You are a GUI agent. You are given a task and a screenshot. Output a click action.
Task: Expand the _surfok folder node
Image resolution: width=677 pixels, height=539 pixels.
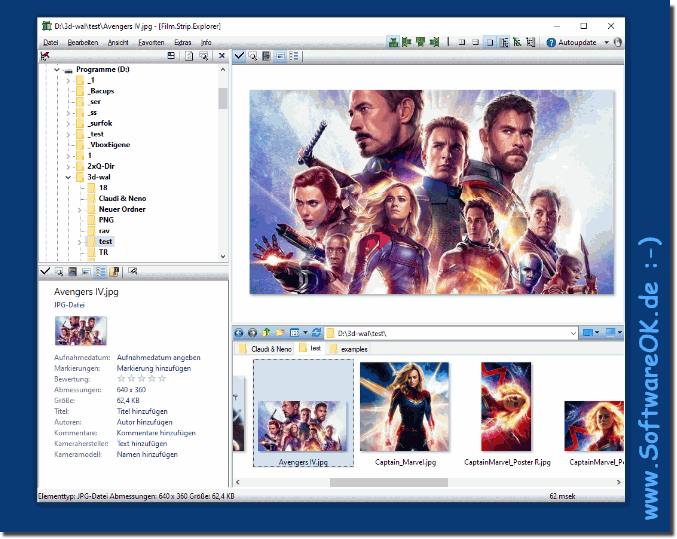click(68, 123)
